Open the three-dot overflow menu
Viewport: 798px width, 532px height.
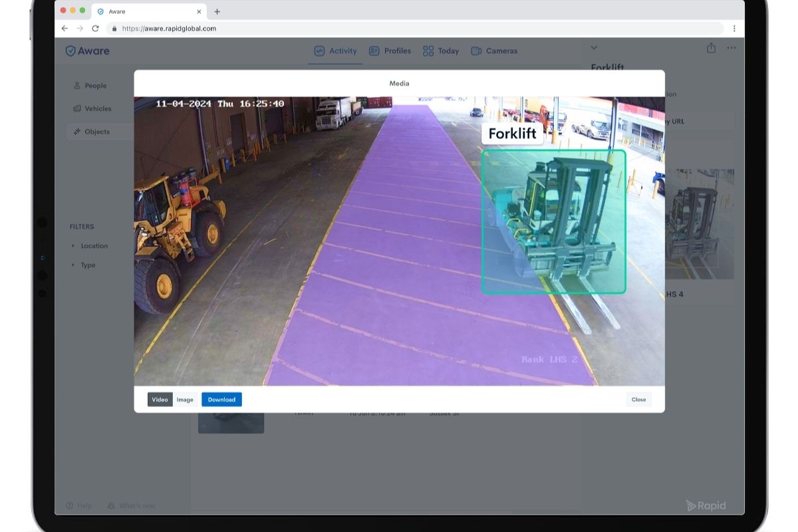point(731,48)
